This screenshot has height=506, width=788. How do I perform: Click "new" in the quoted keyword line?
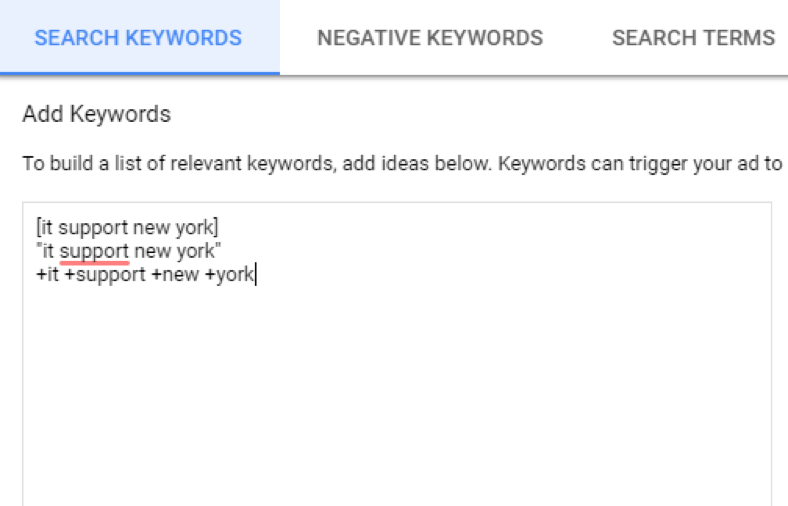coord(152,251)
